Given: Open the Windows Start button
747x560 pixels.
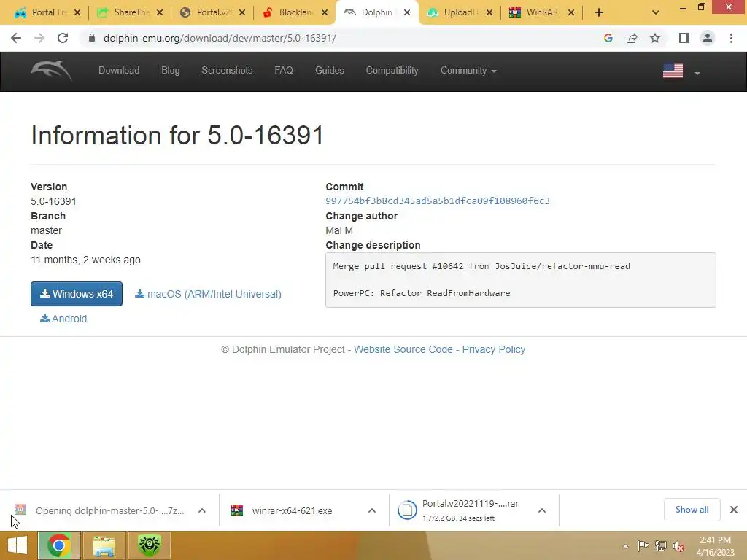Looking at the screenshot, I should (18, 545).
